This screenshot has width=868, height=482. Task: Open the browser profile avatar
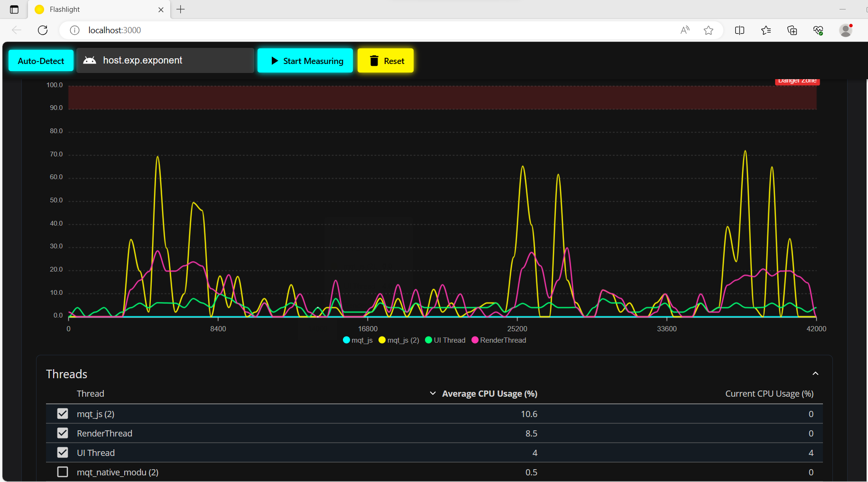(845, 30)
